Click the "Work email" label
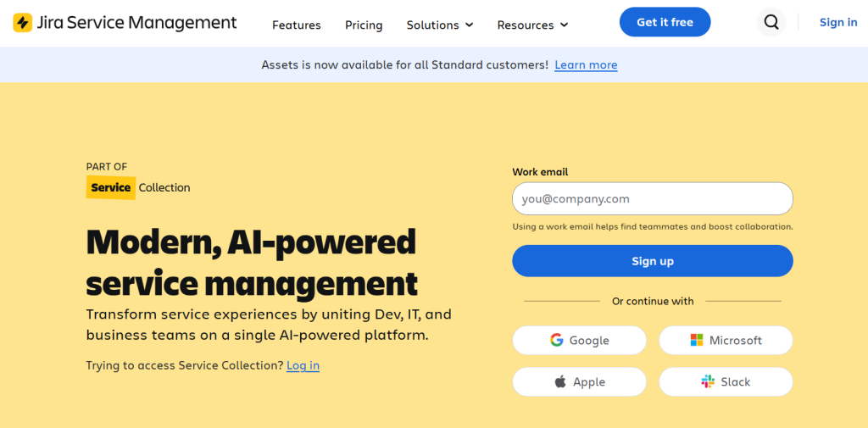868x428 pixels. tap(540, 172)
